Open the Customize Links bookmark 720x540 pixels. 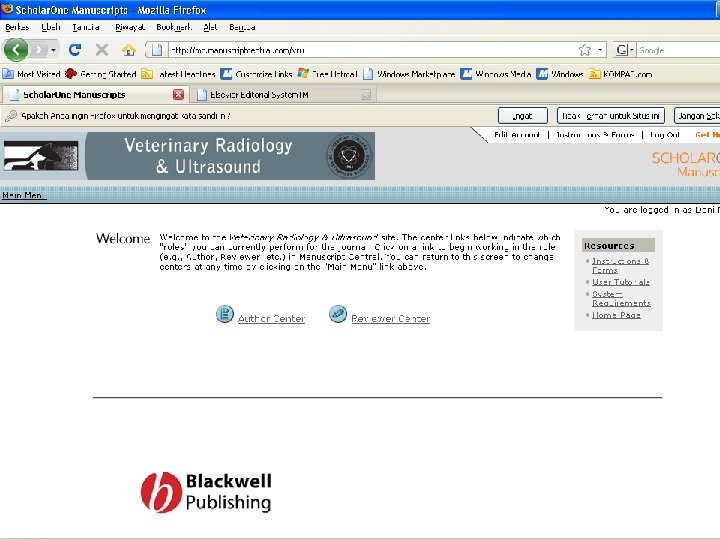(x=256, y=74)
